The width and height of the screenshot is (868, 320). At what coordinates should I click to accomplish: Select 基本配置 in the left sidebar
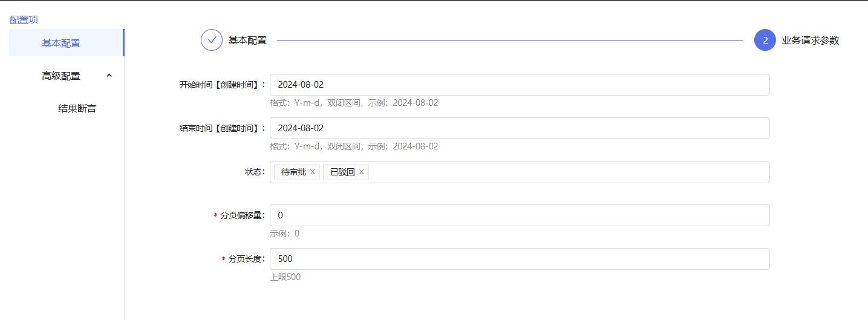pos(61,43)
